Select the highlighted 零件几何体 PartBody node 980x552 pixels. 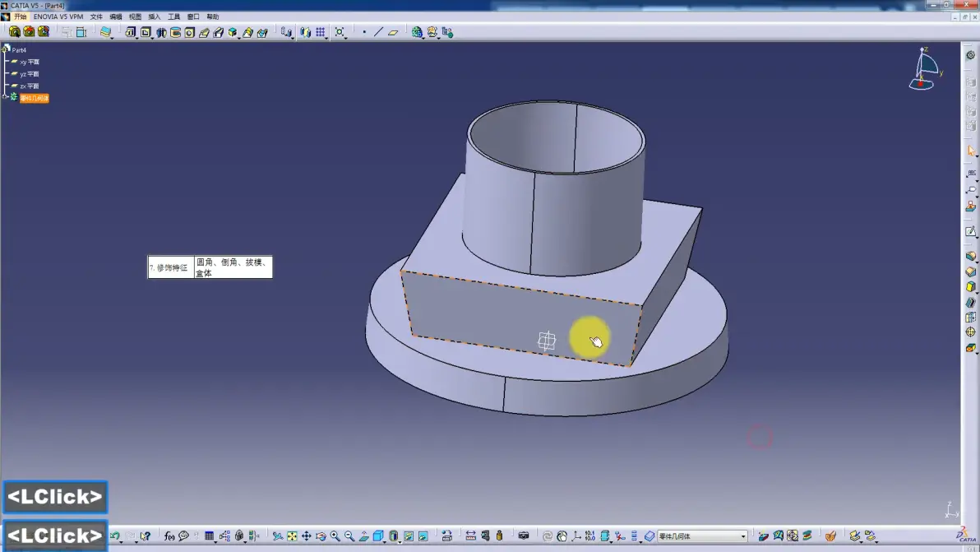(35, 98)
